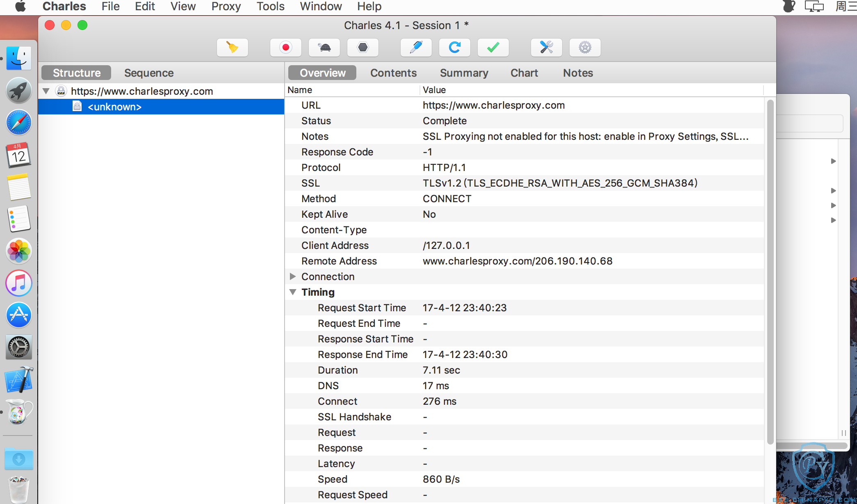
Task: Switch to Structure view tab
Action: [x=76, y=73]
